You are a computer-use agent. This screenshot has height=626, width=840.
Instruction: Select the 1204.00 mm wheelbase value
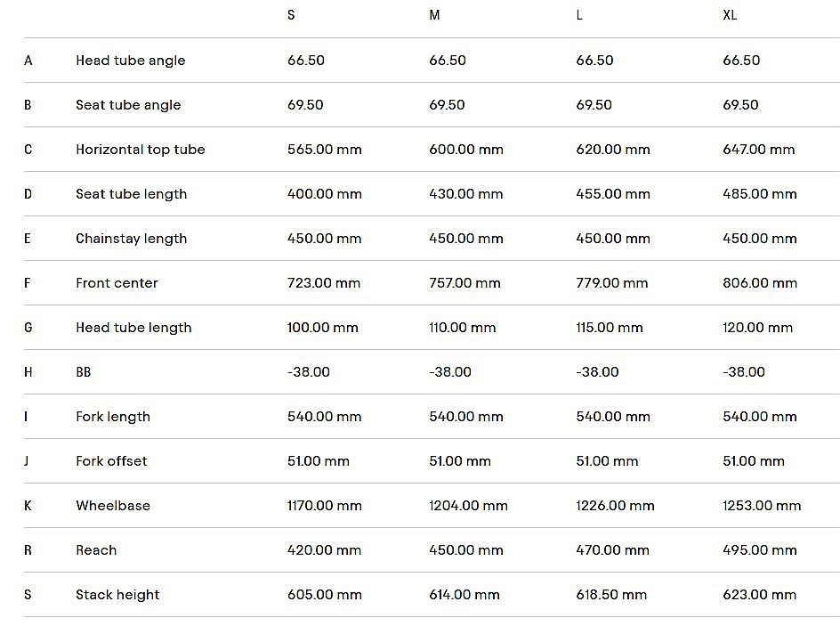point(468,506)
